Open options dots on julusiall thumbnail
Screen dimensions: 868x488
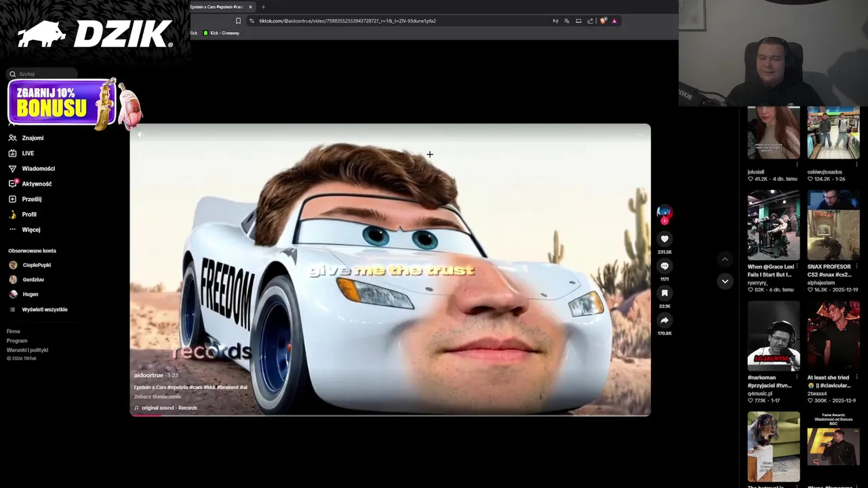pos(797,164)
